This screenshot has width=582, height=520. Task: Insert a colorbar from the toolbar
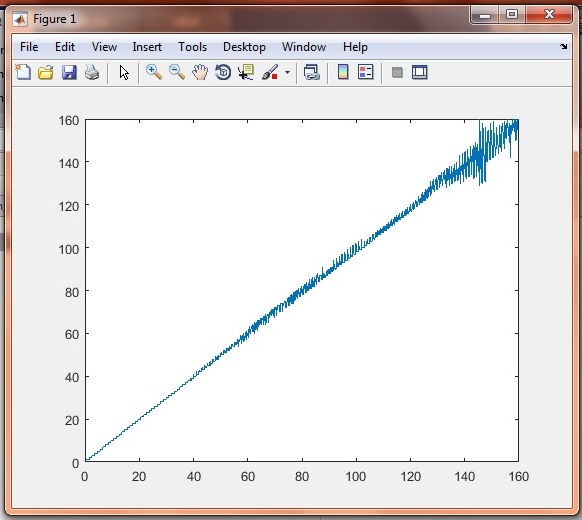tap(343, 72)
